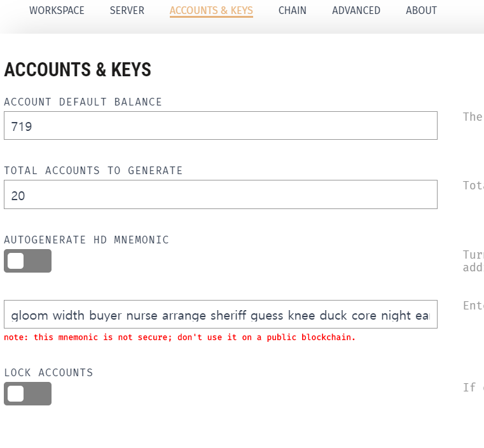Click the Total Accounts to Generate label

93,170
